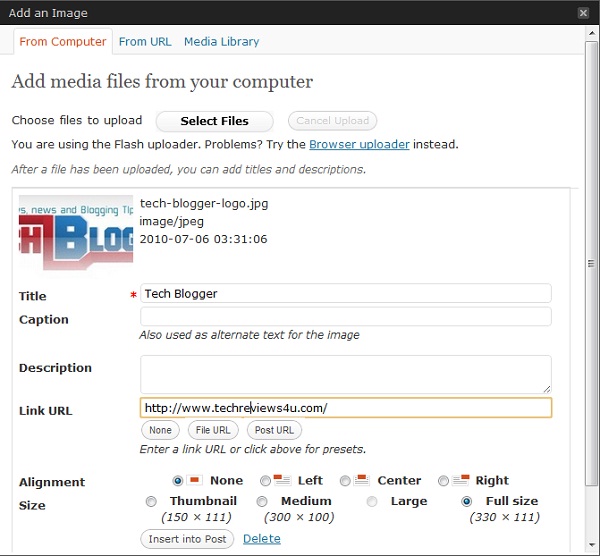Click the tech-blogger-logo thumbnail preview
The image size is (600, 556).
pyautogui.click(x=76, y=233)
